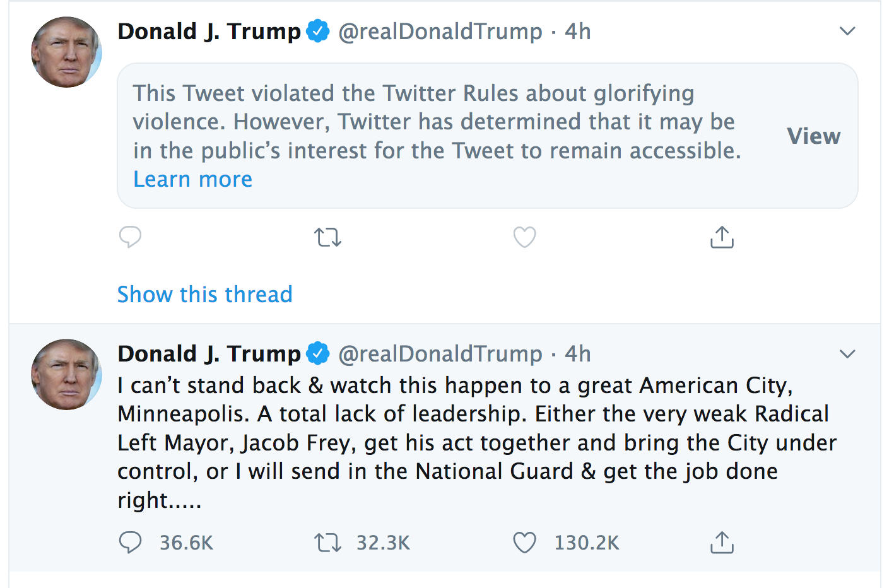Viewport: 894px width, 588px height.
Task: Open the Learn more link
Action: click(192, 180)
